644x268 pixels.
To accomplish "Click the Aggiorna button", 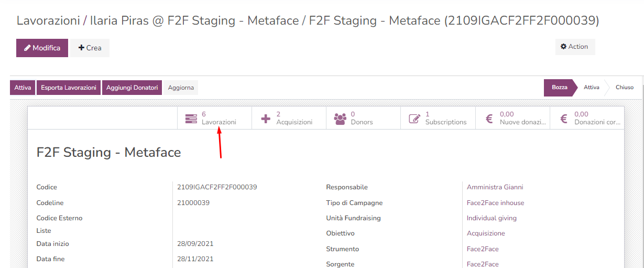I will [x=181, y=88].
